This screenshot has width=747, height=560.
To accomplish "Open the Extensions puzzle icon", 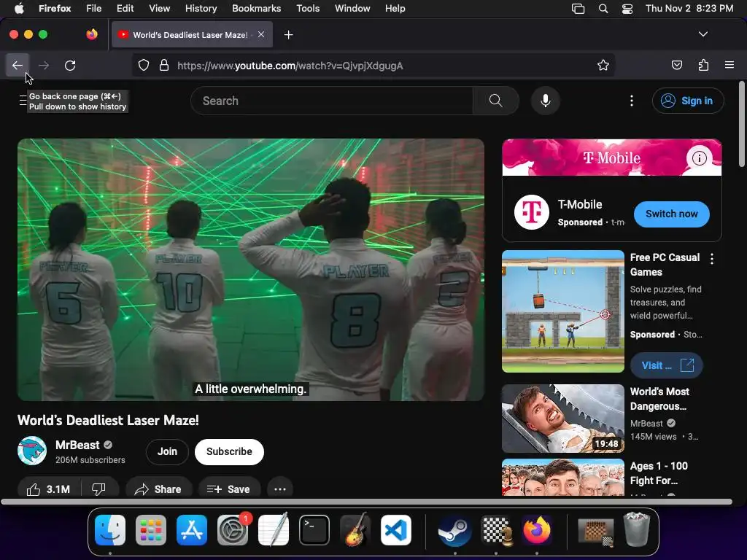I will (703, 65).
